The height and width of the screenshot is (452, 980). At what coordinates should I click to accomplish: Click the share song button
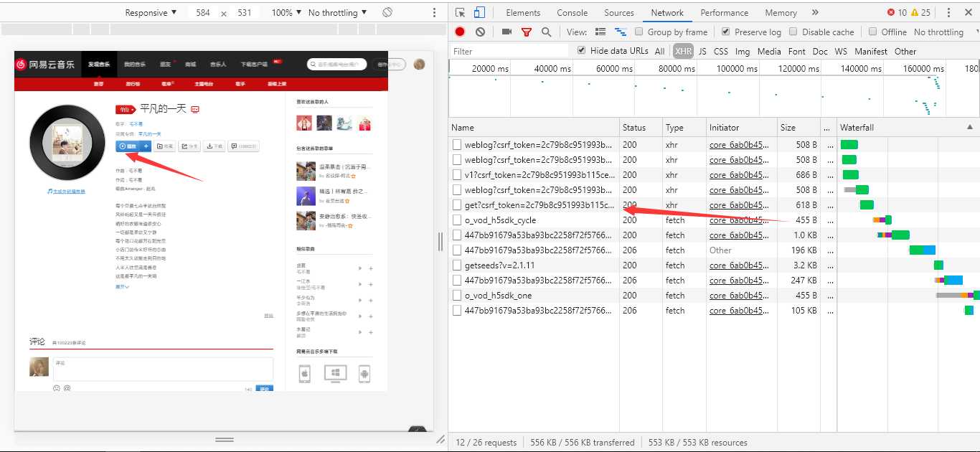tap(190, 146)
